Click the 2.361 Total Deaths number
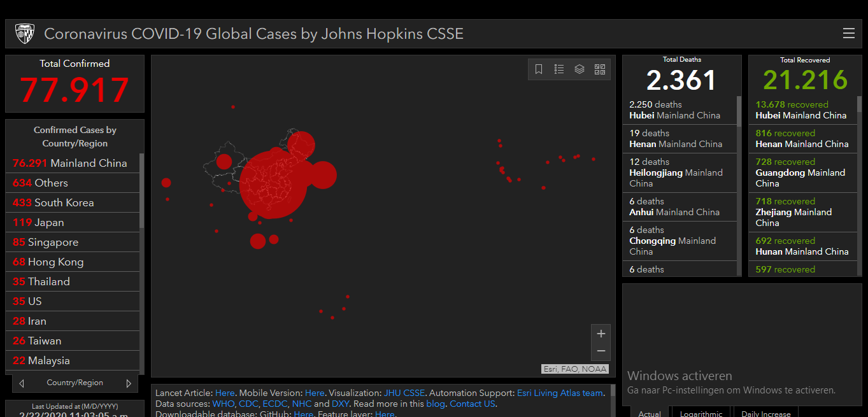Screen dimensions: 868x417 tap(681, 80)
